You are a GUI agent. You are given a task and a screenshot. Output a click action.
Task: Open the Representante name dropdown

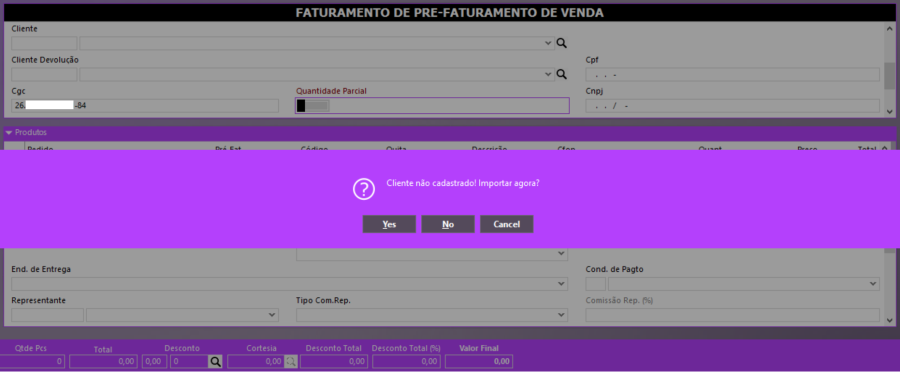click(x=272, y=315)
